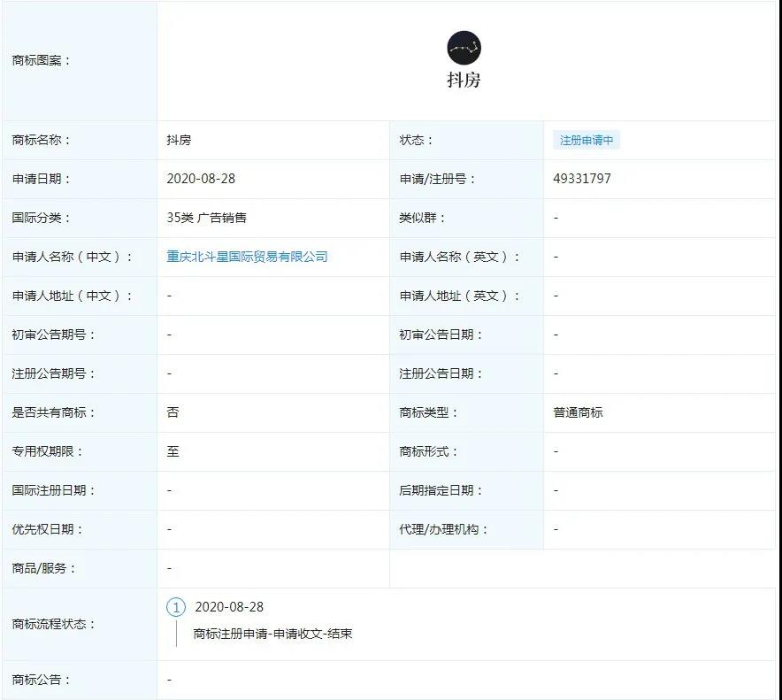782x700 pixels.
Task: Click the 申请人名称（中文） label
Action: point(73,257)
